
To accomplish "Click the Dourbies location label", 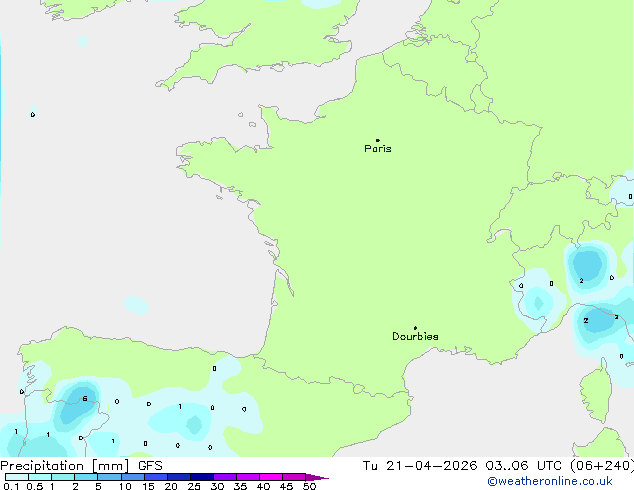I will coord(415,336).
